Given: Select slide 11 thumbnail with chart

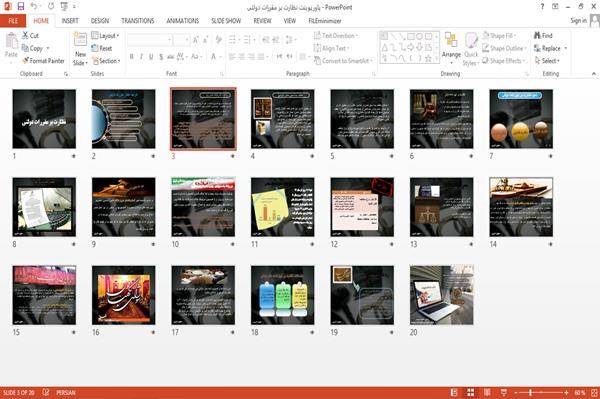Looking at the screenshot, I should pyautogui.click(x=282, y=207).
